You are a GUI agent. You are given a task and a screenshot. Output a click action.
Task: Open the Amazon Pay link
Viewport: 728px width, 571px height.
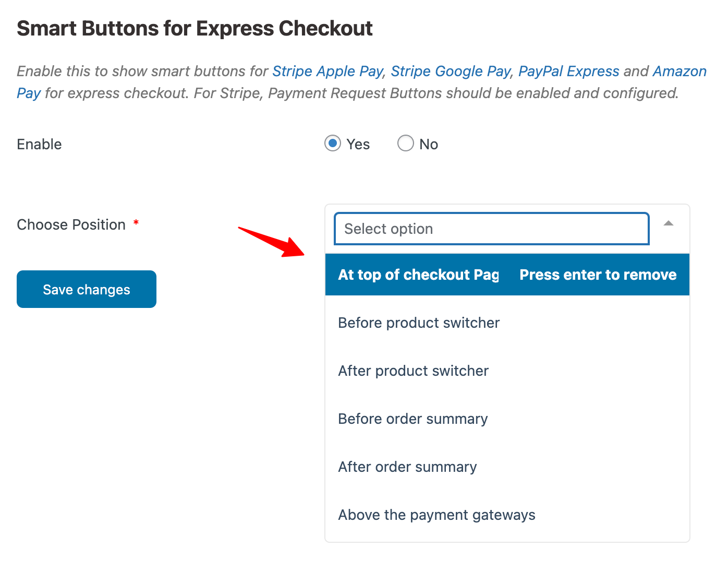click(679, 71)
